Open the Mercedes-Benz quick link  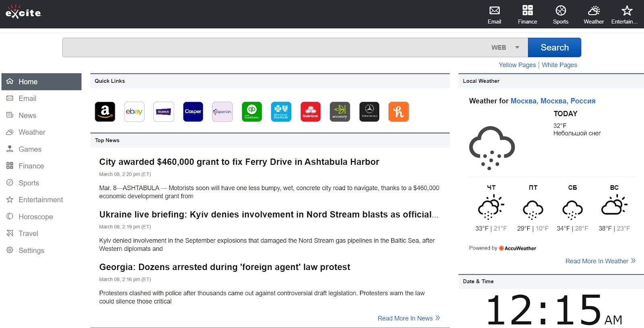(369, 112)
